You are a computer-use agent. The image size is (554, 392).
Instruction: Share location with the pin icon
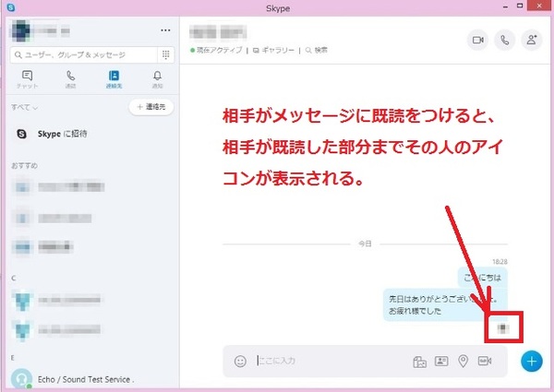(x=463, y=361)
